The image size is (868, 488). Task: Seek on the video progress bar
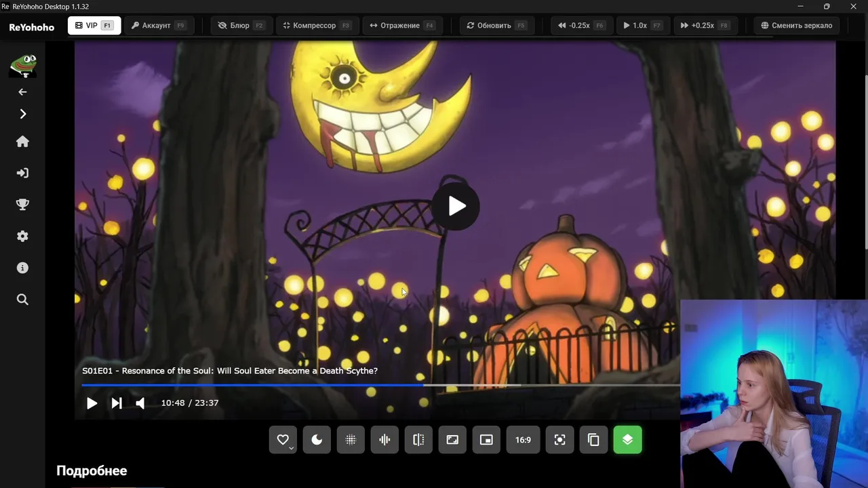(380, 385)
